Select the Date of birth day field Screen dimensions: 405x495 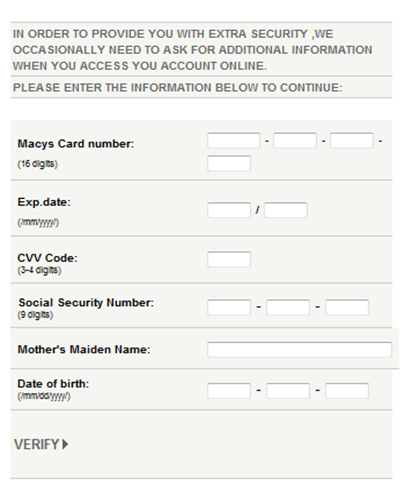pyautogui.click(x=288, y=391)
